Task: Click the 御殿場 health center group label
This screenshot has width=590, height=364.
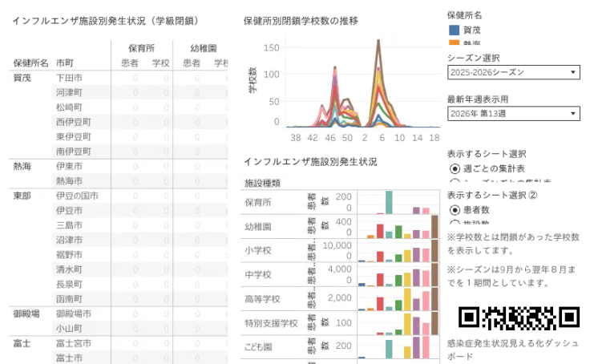Action: 26,313
